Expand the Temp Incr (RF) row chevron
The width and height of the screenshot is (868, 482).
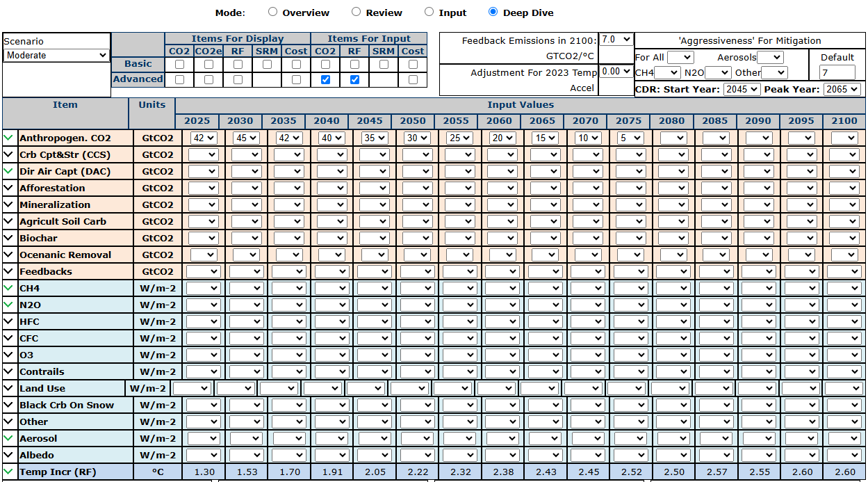[x=8, y=472]
